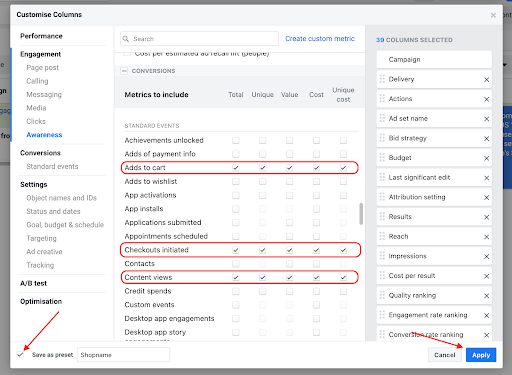
Task: Uncheck Checkouts initiated Value
Action: point(289,250)
